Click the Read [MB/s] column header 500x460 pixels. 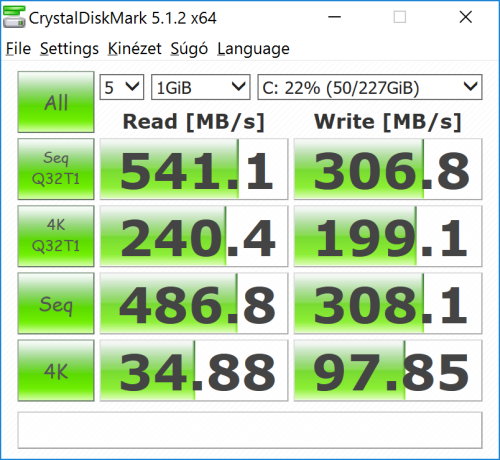194,122
